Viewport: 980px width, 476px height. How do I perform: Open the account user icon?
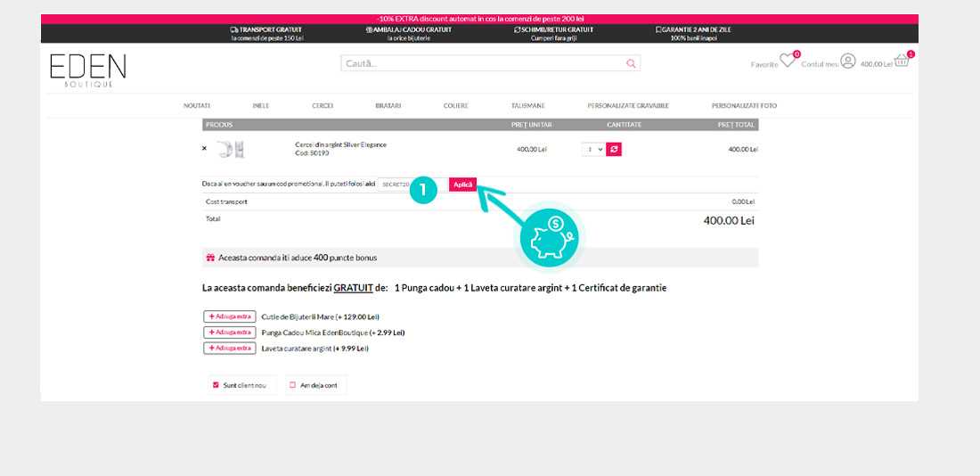click(x=847, y=62)
